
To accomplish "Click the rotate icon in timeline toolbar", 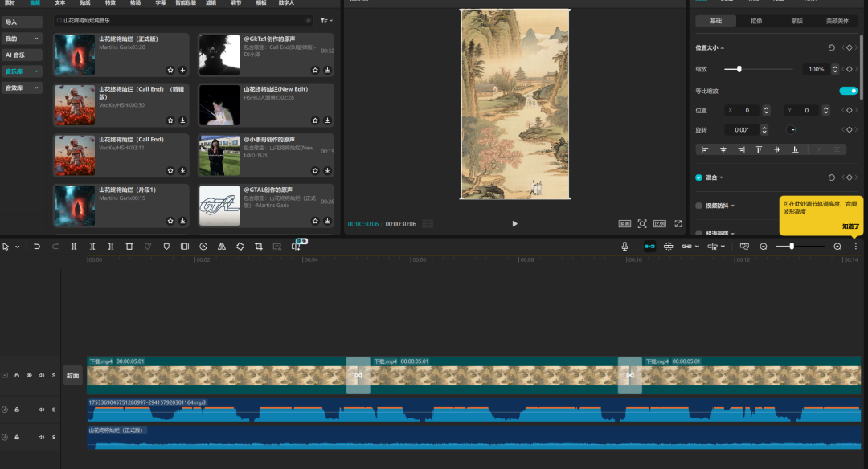I will 240,247.
